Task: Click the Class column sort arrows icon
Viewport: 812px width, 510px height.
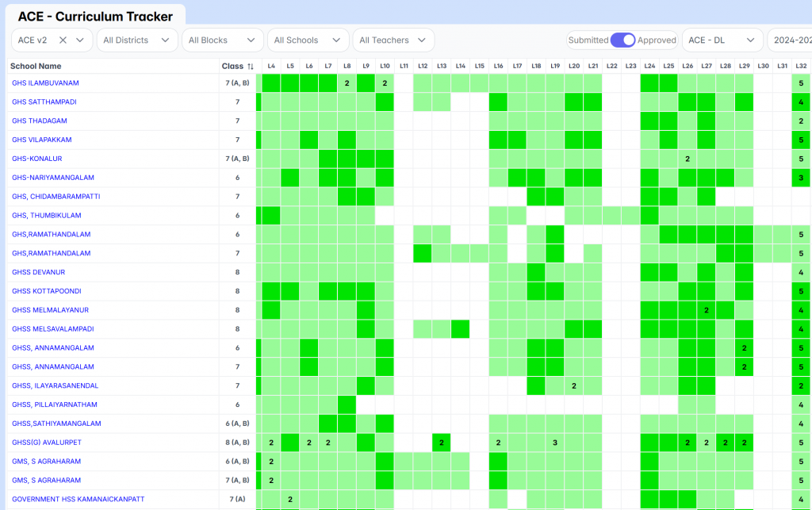Action: point(250,67)
